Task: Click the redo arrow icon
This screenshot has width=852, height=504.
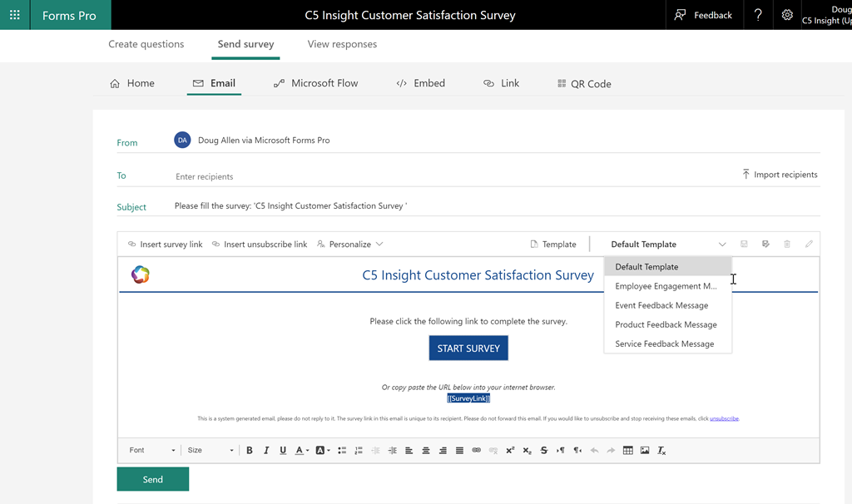Action: coord(612,450)
